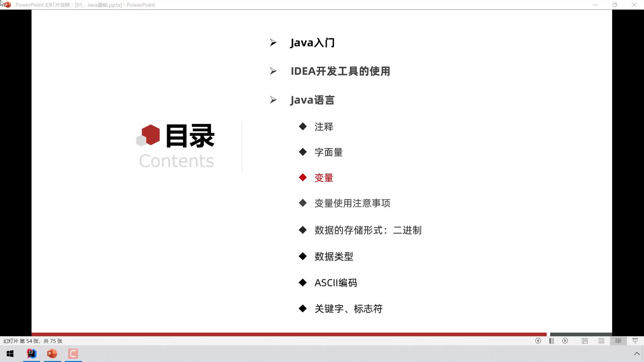
Task: Select the slide sorter view icon
Action: click(601, 341)
